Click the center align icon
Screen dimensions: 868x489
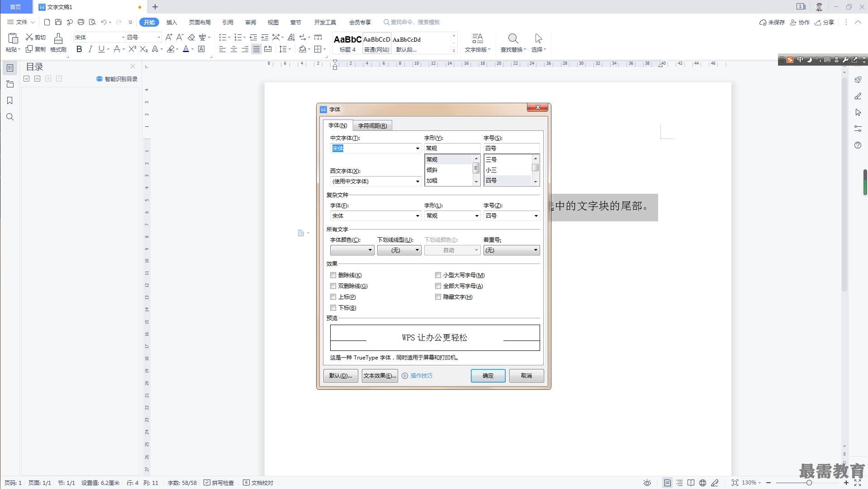(x=234, y=49)
